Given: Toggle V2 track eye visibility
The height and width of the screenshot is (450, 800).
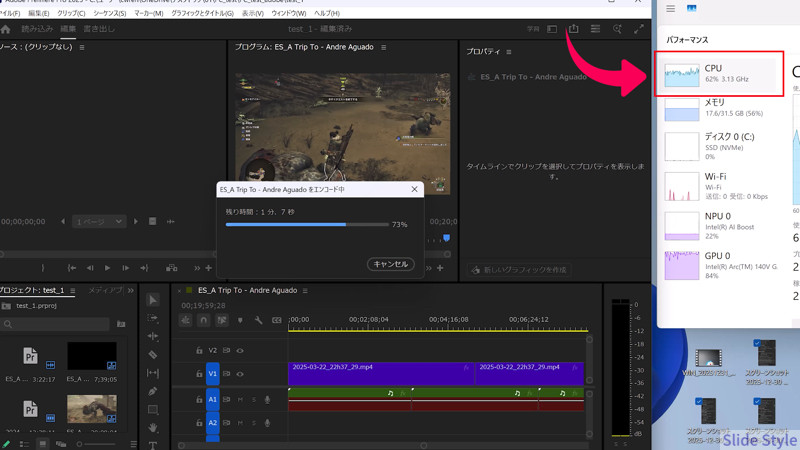Looking at the screenshot, I should (x=240, y=351).
